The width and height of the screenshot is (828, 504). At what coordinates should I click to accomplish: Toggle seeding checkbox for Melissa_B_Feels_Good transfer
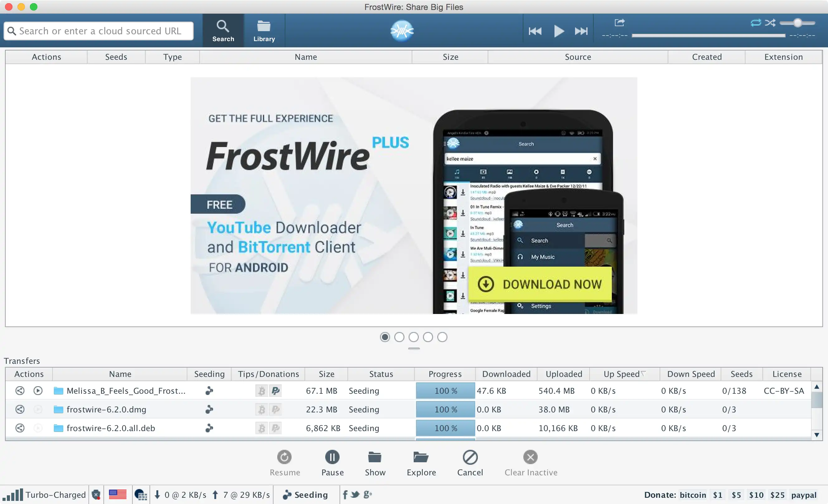pos(209,390)
